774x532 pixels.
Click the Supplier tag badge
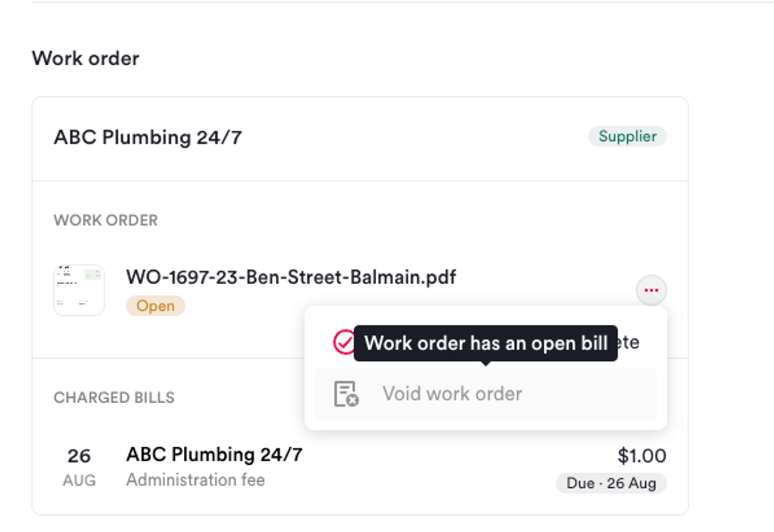click(x=628, y=137)
